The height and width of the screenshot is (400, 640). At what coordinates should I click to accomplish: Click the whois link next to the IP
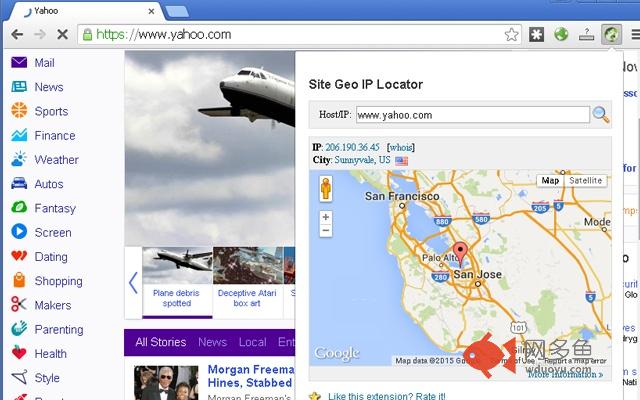pyautogui.click(x=401, y=147)
